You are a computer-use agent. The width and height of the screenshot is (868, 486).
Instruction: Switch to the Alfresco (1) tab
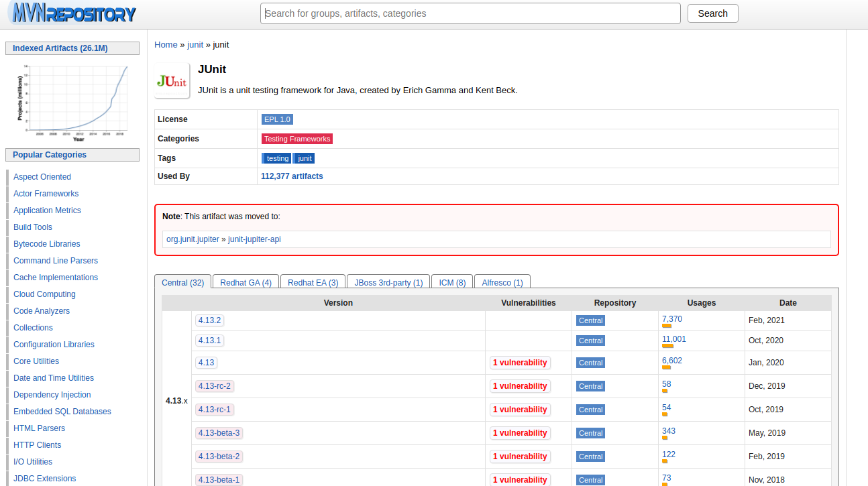502,282
